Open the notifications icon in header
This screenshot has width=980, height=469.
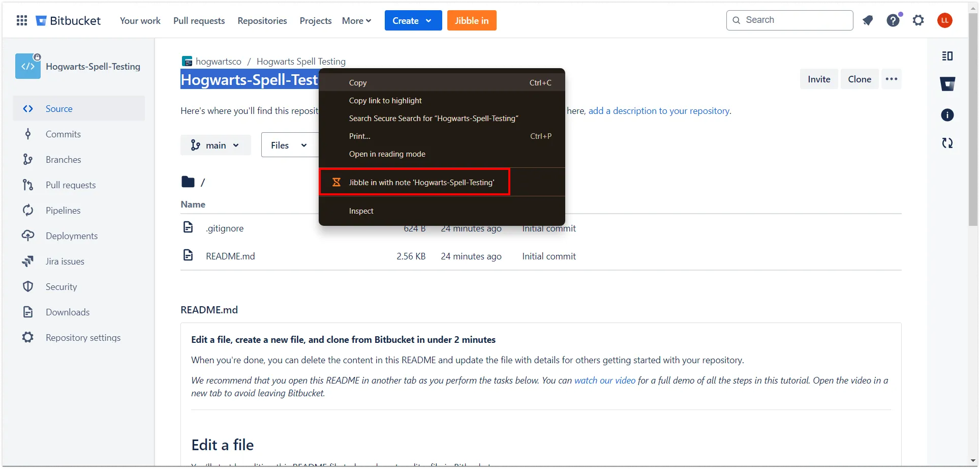point(868,20)
